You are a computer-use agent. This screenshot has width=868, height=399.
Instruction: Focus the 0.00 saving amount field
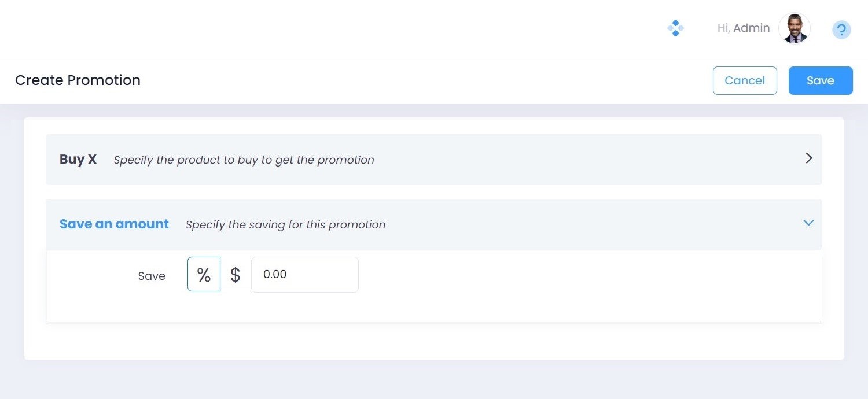[x=304, y=274]
